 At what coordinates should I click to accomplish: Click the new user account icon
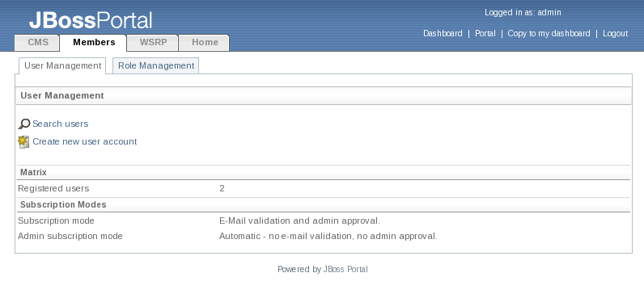[23, 142]
